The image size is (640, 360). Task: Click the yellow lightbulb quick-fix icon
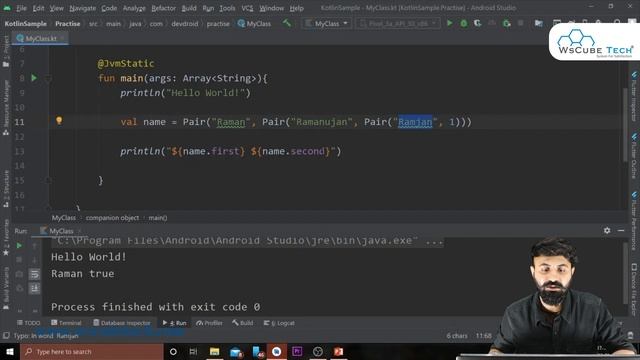(x=59, y=120)
